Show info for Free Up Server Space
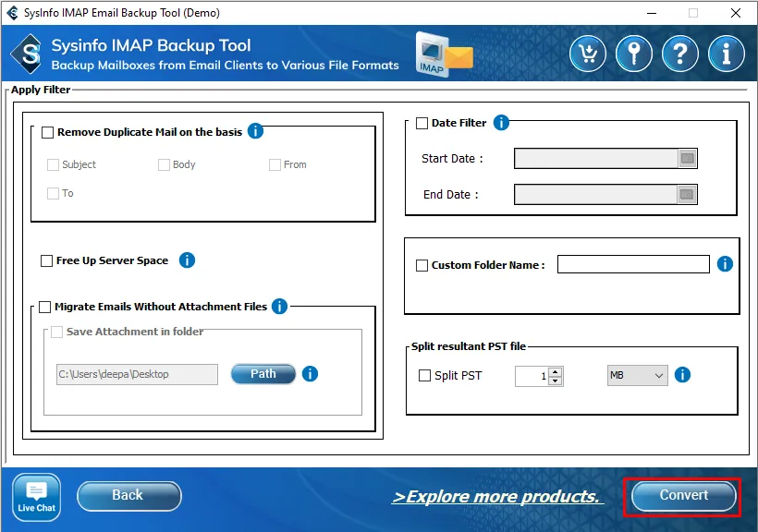Image resolution: width=758 pixels, height=532 pixels. pos(187,260)
